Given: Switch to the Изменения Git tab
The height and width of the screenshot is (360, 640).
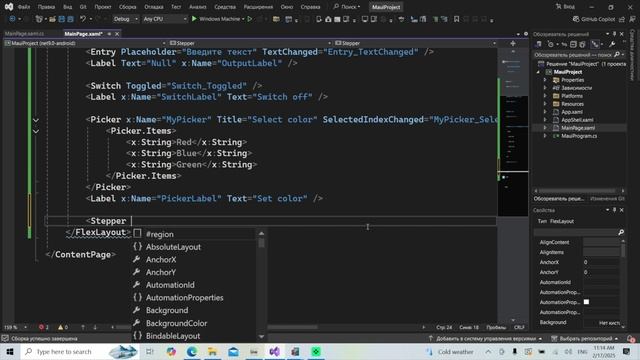Looking at the screenshot, I should pyautogui.click(x=607, y=199).
